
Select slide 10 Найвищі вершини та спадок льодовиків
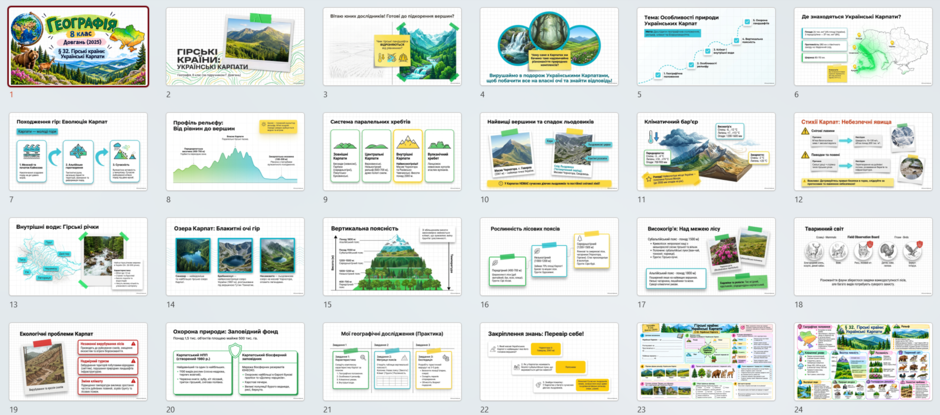point(549,152)
